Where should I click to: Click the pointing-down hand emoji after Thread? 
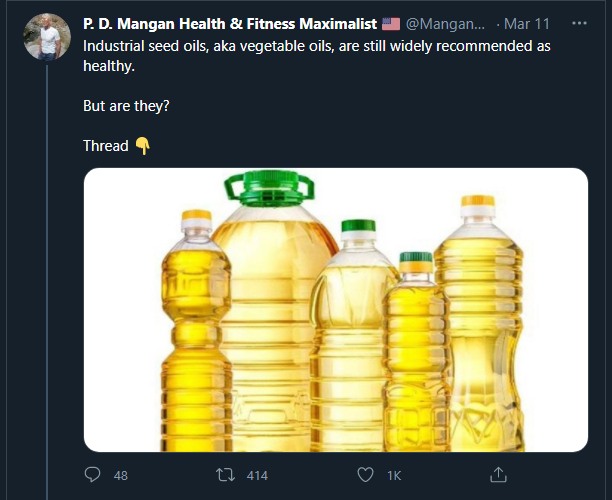(142, 146)
